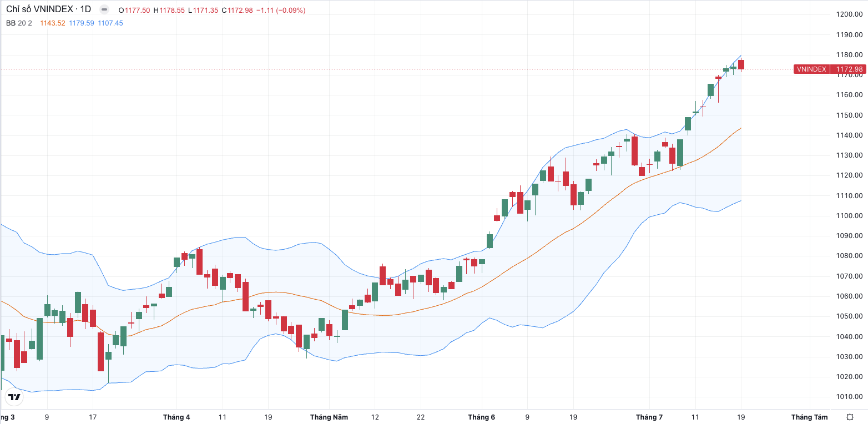
Task: Click the BB upper value 1179.59
Action: [x=82, y=23]
